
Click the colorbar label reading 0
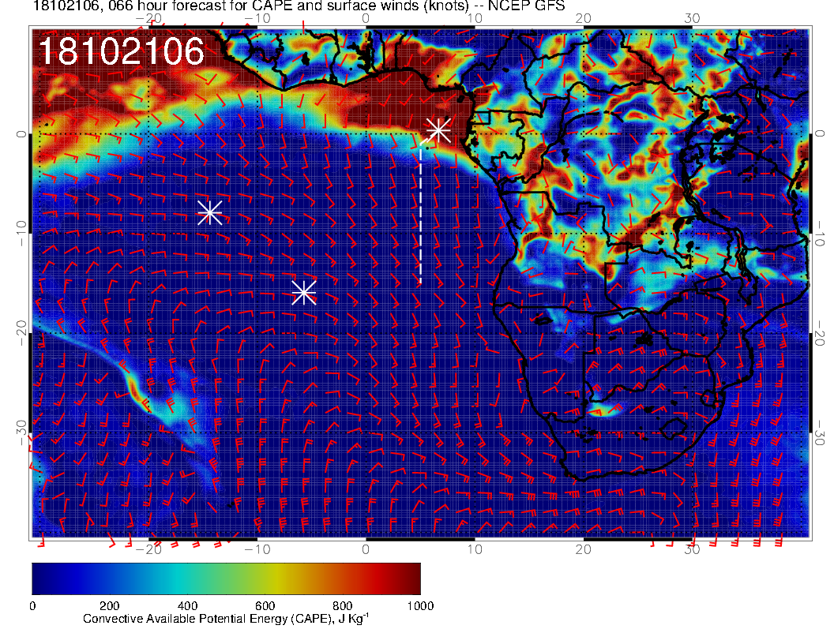pyautogui.click(x=33, y=606)
